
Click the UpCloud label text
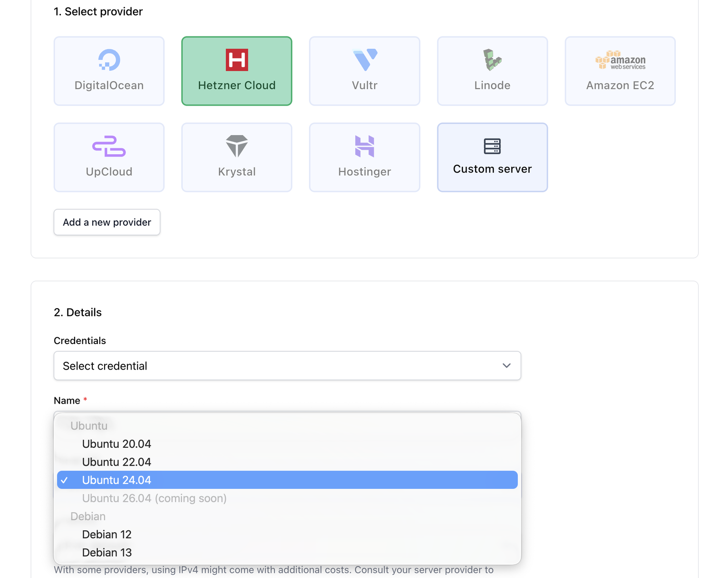pos(109,172)
